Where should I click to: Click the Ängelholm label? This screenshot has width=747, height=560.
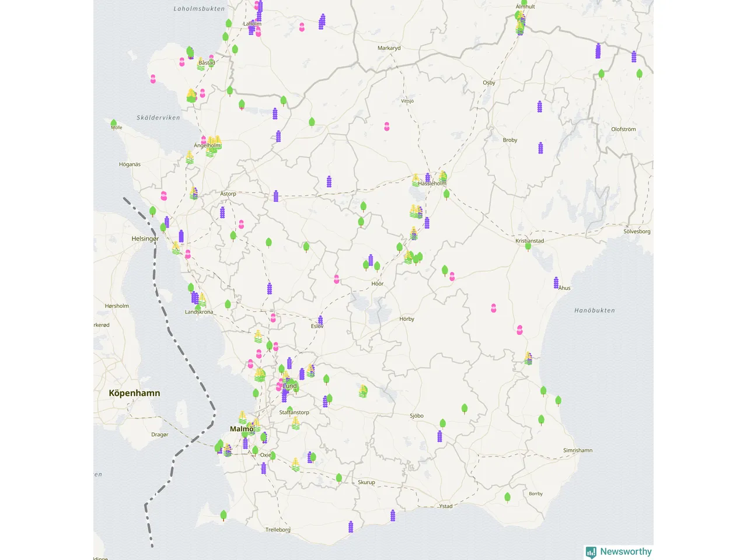[x=208, y=146]
